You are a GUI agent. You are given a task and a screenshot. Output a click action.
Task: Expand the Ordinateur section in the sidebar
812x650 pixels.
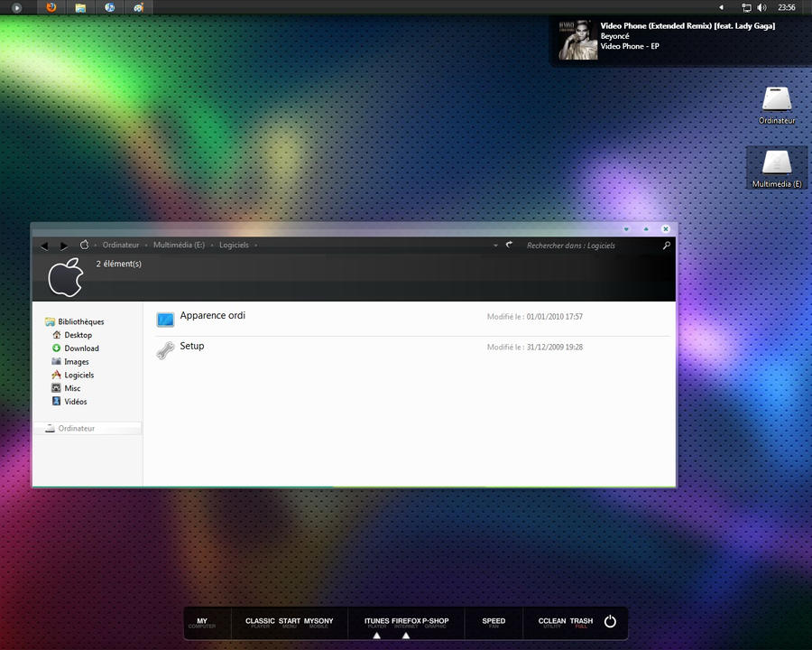pyautogui.click(x=77, y=429)
